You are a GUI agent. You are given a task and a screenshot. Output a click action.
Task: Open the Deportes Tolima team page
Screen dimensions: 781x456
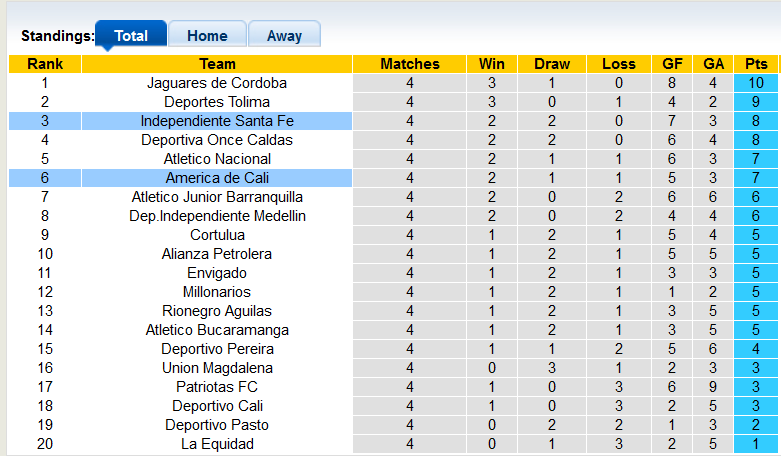click(x=217, y=102)
